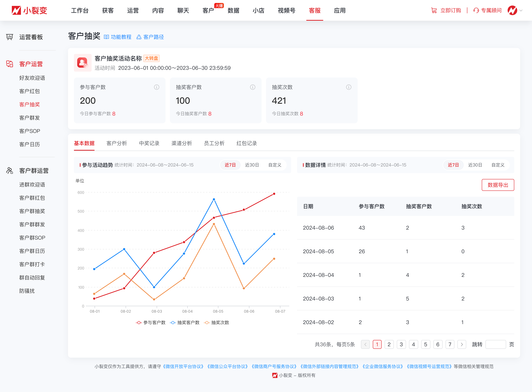Click the 功能教程 book icon
The image size is (532, 392).
[x=106, y=37]
